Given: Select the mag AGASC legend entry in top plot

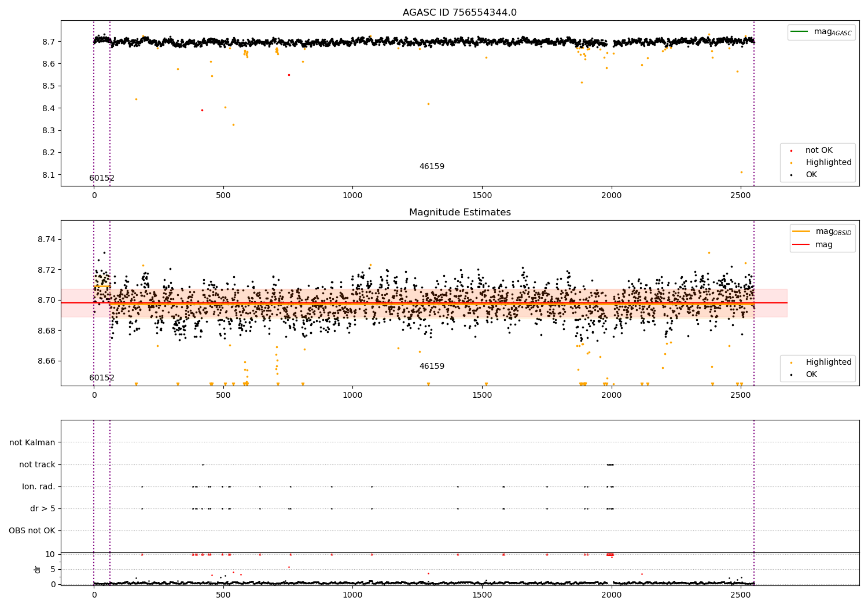Looking at the screenshot, I should click(821, 32).
